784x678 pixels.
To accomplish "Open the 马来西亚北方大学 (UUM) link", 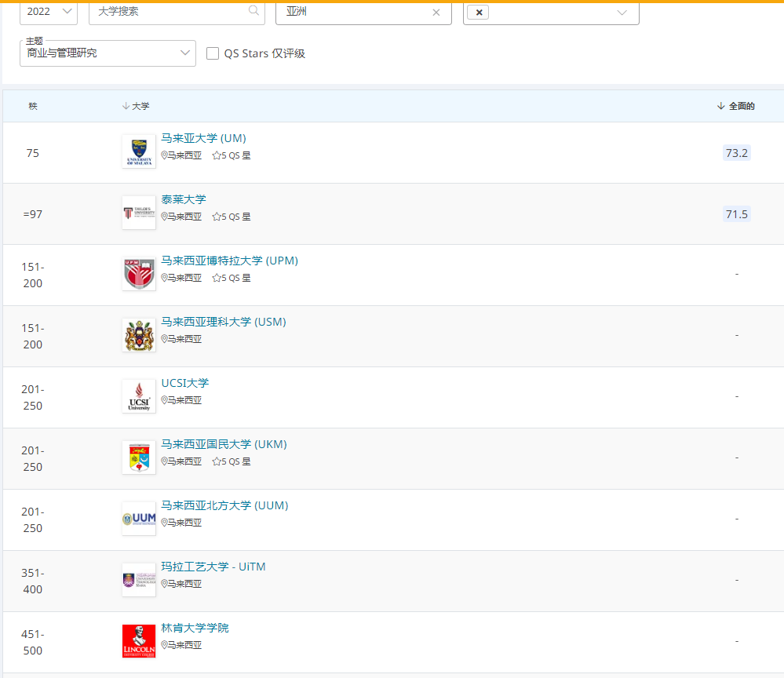I will (x=224, y=505).
